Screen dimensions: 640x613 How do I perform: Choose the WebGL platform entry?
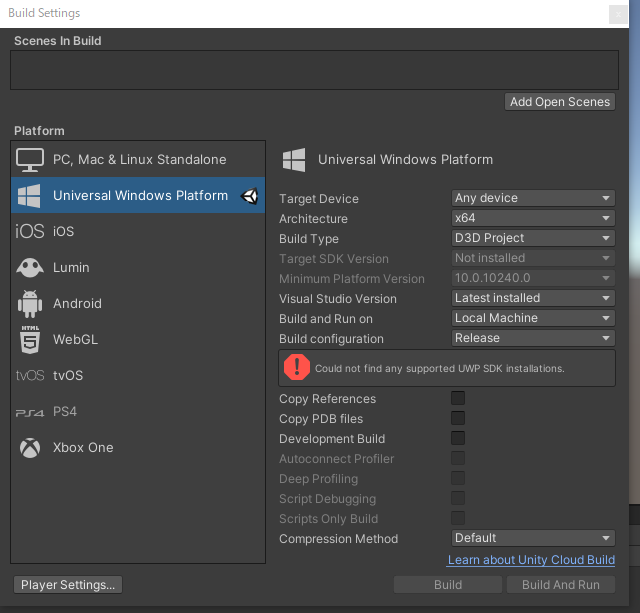[138, 339]
